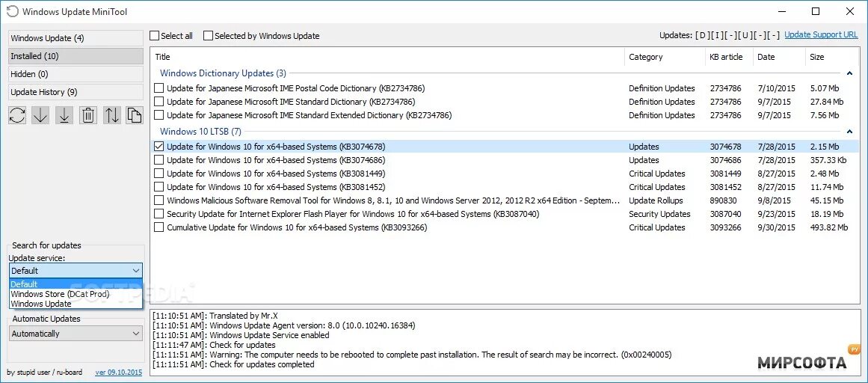Click the reboot warning log line
Viewport: 868px width, 383px height.
coord(412,355)
